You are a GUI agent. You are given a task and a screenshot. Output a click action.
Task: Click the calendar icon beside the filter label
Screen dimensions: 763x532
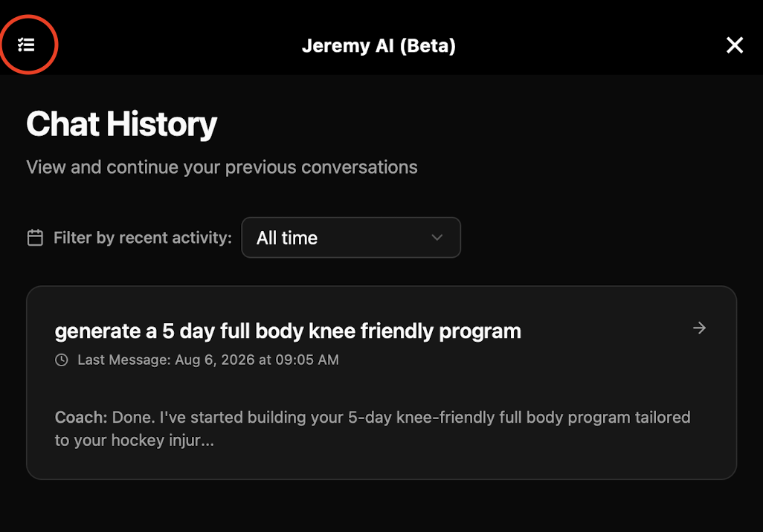(x=35, y=238)
